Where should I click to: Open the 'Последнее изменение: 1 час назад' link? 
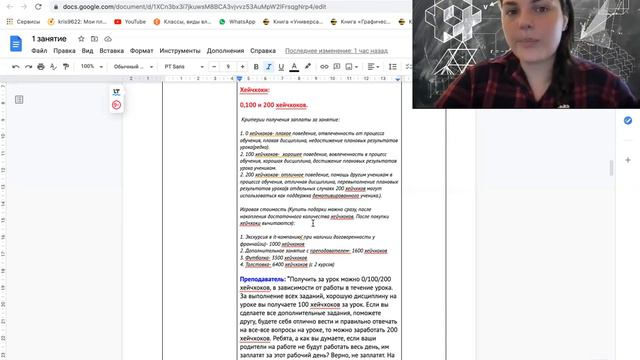336,51
